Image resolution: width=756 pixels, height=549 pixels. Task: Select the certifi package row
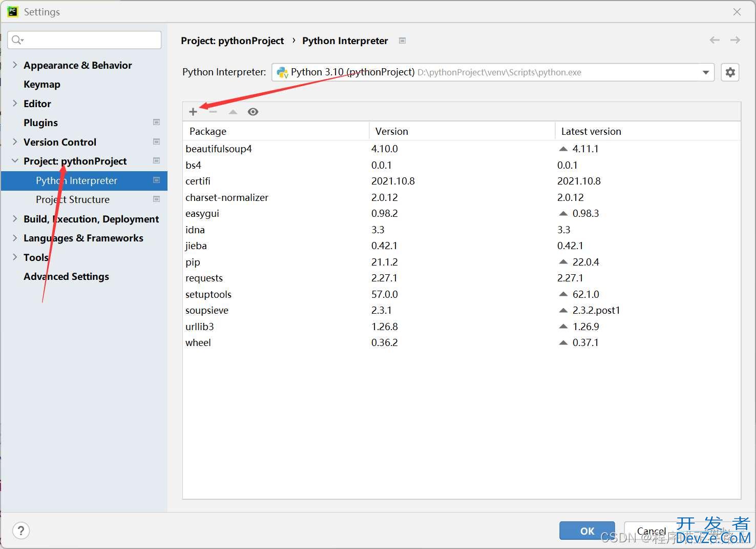(x=461, y=181)
